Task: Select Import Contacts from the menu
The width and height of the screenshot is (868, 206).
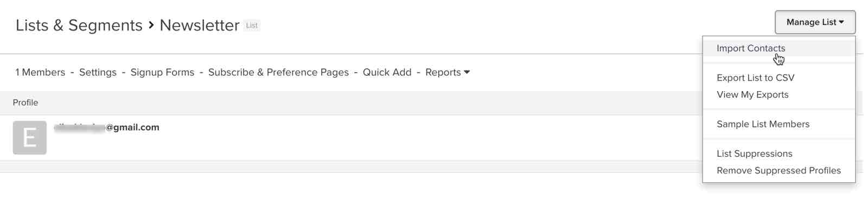Action: point(751,48)
